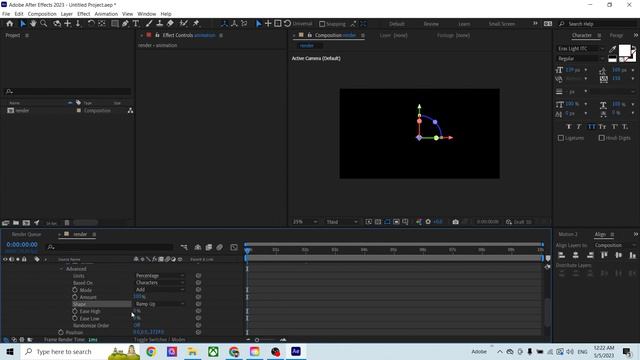Collapse the Advanced property group

(61, 269)
